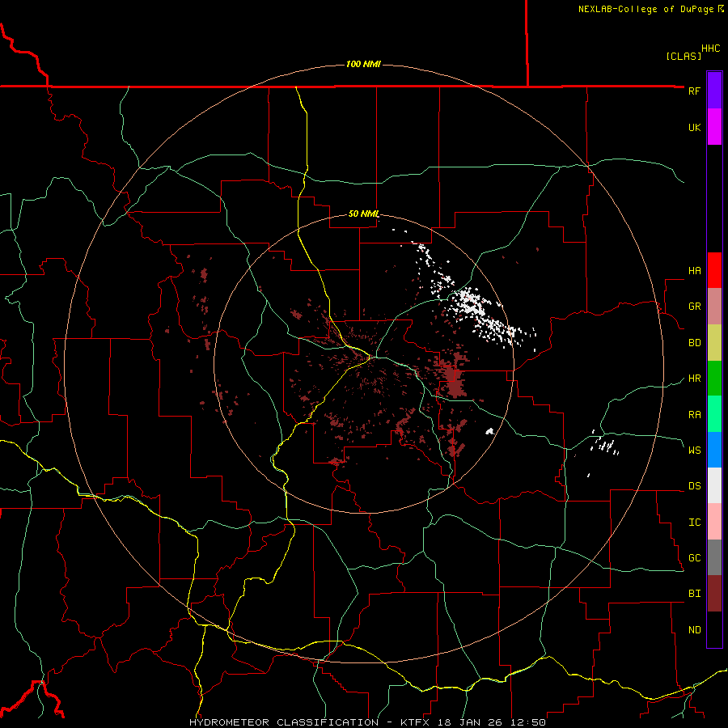Screen dimensions: 728x728
Task: Click the DS white legend swatch
Action: click(x=714, y=485)
